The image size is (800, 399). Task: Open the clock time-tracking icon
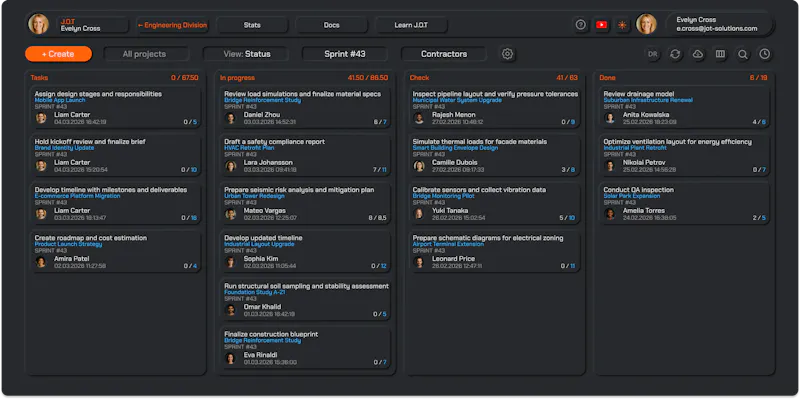pyautogui.click(x=764, y=54)
